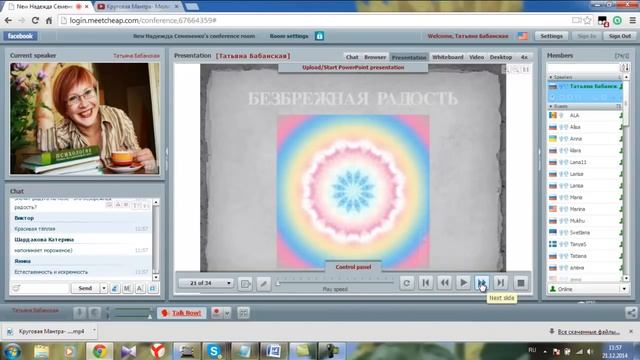The image size is (640, 360).
Task: Click the Send chat button
Action: 85,288
